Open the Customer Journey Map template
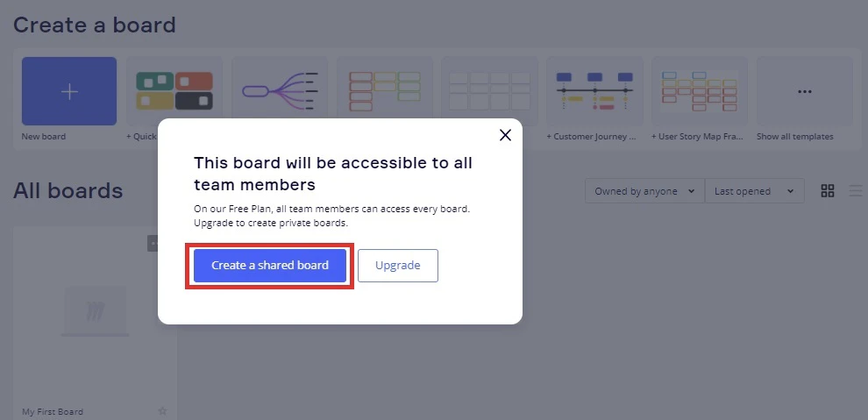 [594, 91]
